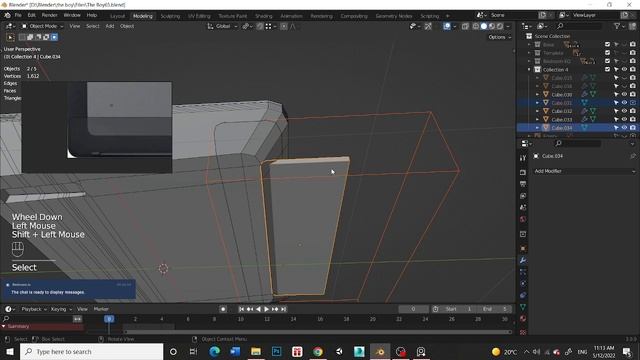Image resolution: width=640 pixels, height=360 pixels.
Task: Select the solid viewport shading mode
Action: (484, 26)
